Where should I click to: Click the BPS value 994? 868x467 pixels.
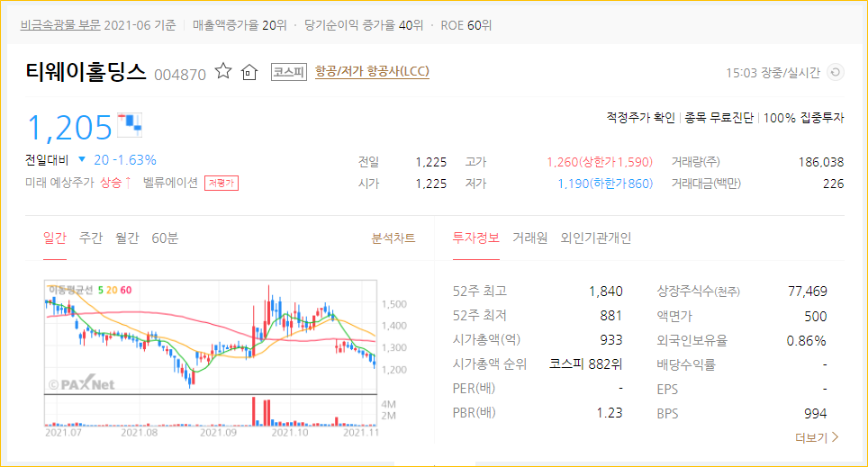click(x=815, y=413)
